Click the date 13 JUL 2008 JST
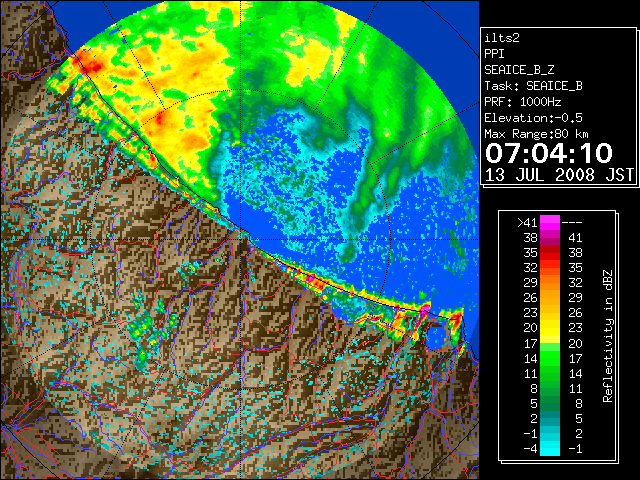 559,175
